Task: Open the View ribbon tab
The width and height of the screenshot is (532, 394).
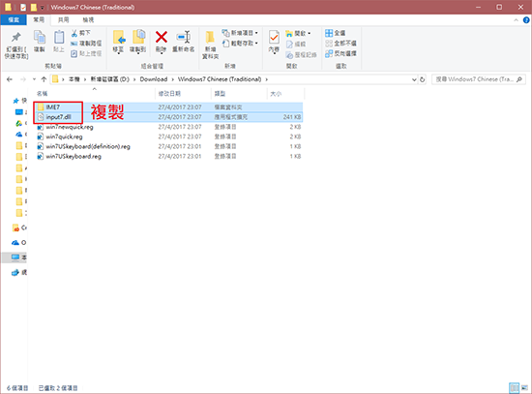Action: [x=88, y=20]
